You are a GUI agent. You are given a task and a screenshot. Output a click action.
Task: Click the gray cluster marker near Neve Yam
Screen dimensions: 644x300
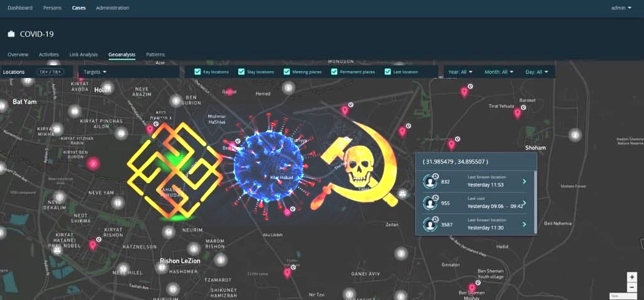118,203
